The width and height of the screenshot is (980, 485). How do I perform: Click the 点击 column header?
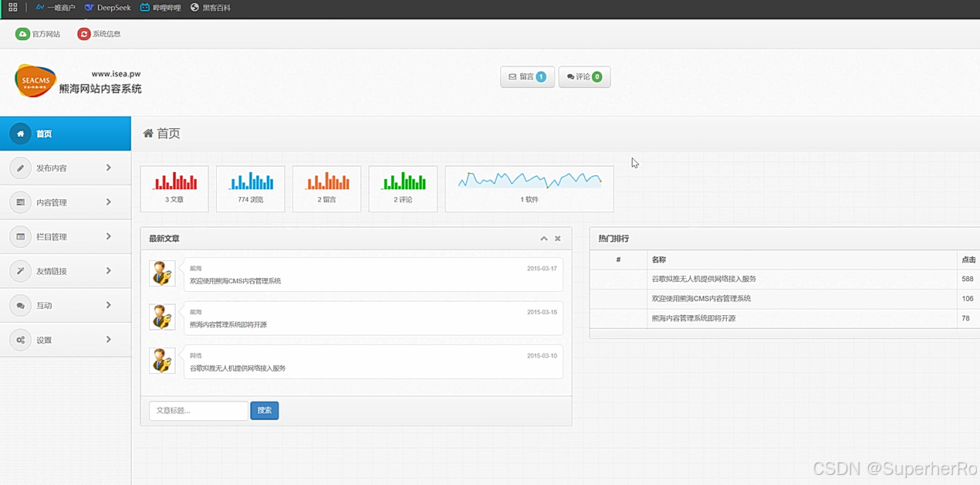pyautogui.click(x=968, y=260)
